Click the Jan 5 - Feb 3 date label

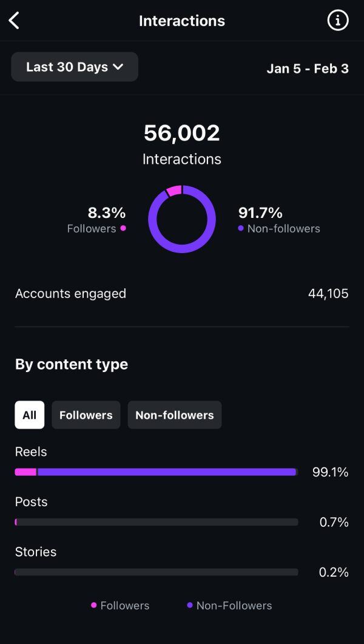point(308,68)
